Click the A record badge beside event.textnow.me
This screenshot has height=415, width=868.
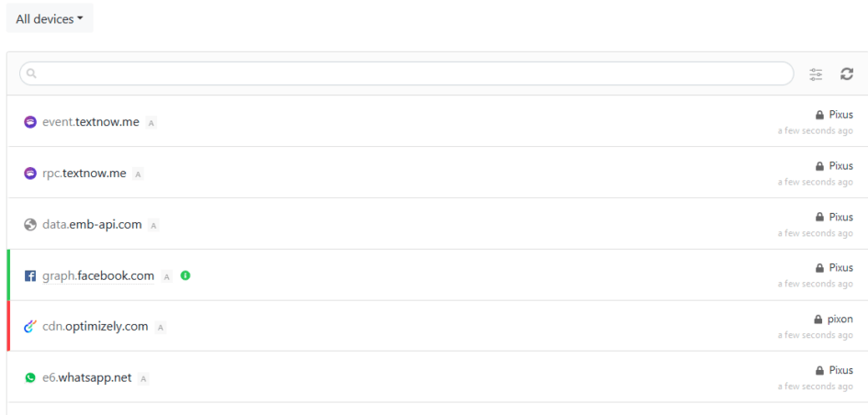point(152,123)
